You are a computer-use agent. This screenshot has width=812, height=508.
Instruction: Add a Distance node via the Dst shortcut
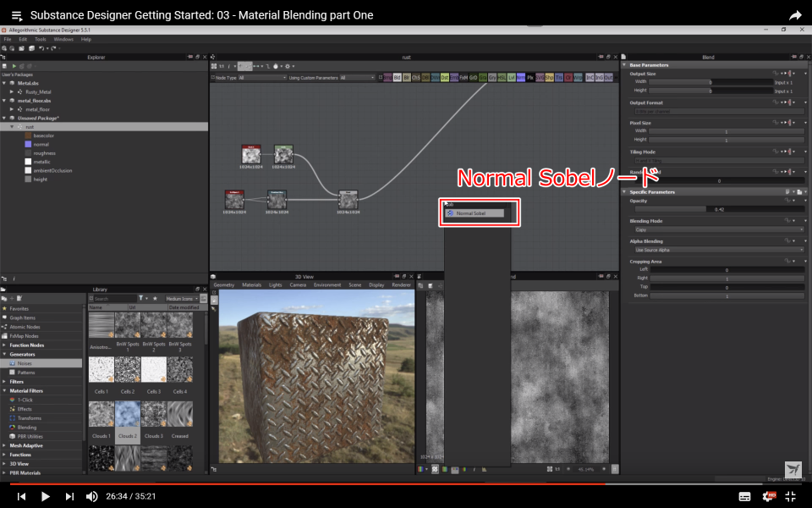pyautogui.click(x=445, y=78)
